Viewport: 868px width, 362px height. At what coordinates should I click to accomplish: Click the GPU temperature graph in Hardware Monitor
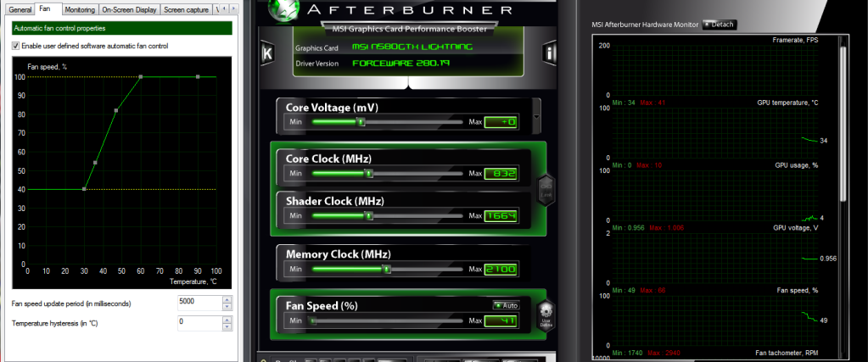click(716, 132)
